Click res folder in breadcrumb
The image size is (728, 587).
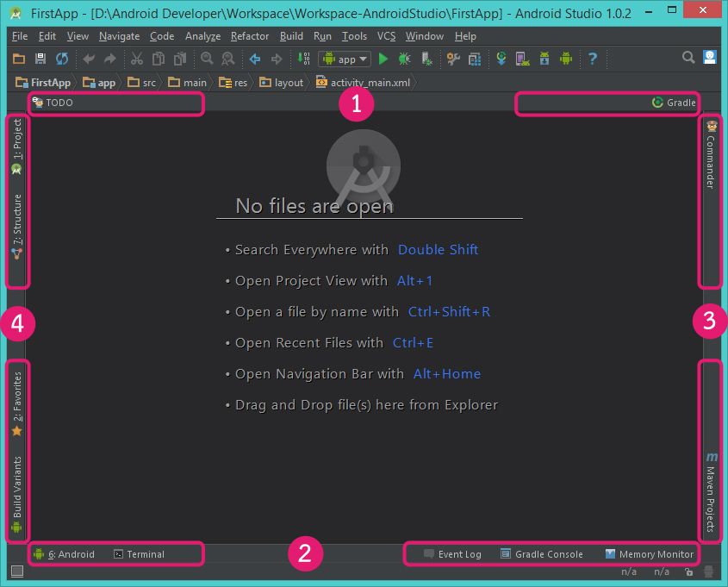coord(233,83)
